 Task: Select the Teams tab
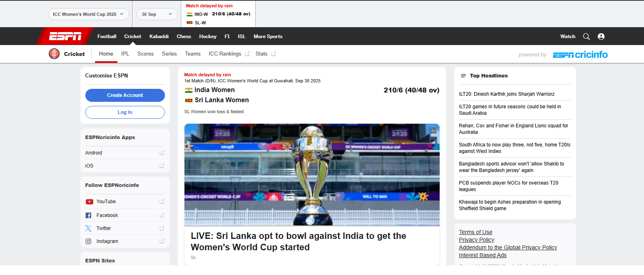(x=193, y=54)
